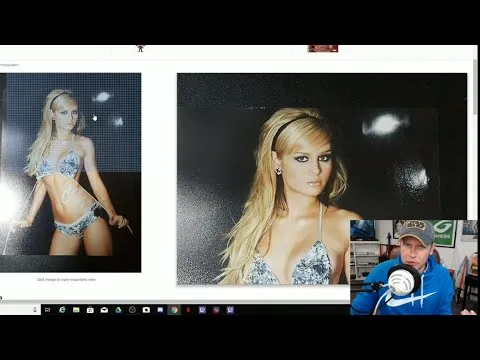Open File Explorer from the taskbar

76,310
